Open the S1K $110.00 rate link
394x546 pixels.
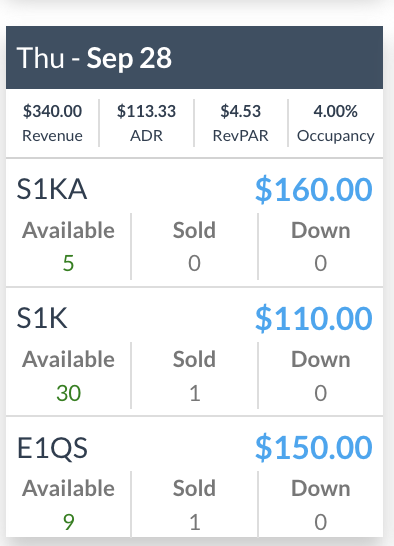pyautogui.click(x=314, y=318)
